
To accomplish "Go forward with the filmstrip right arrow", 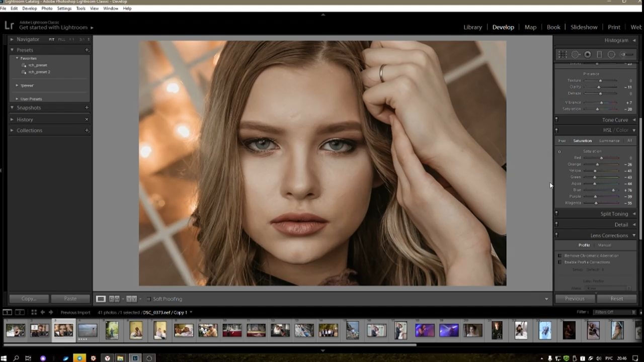I will click(51, 312).
